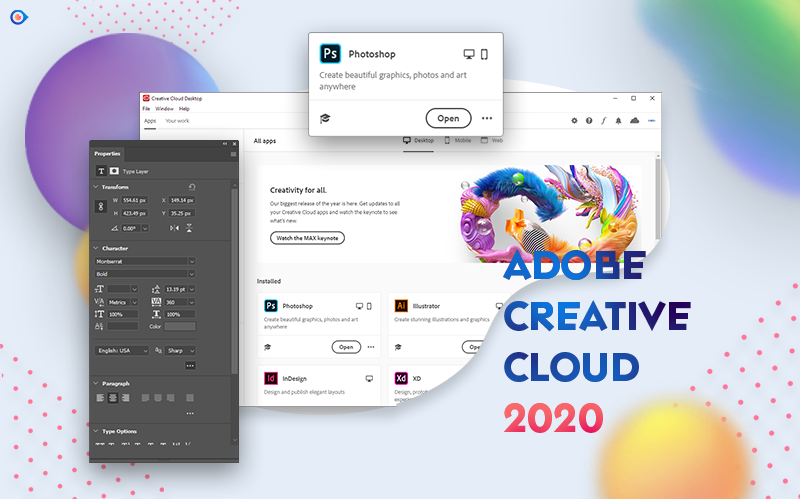Open the Montserrat font family dropdown
Viewport: 800px width, 499px height.
145,261
